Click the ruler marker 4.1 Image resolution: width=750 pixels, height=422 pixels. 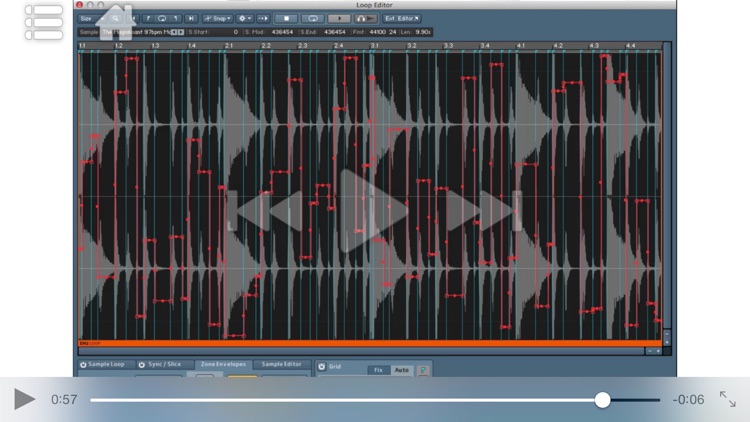[x=521, y=46]
